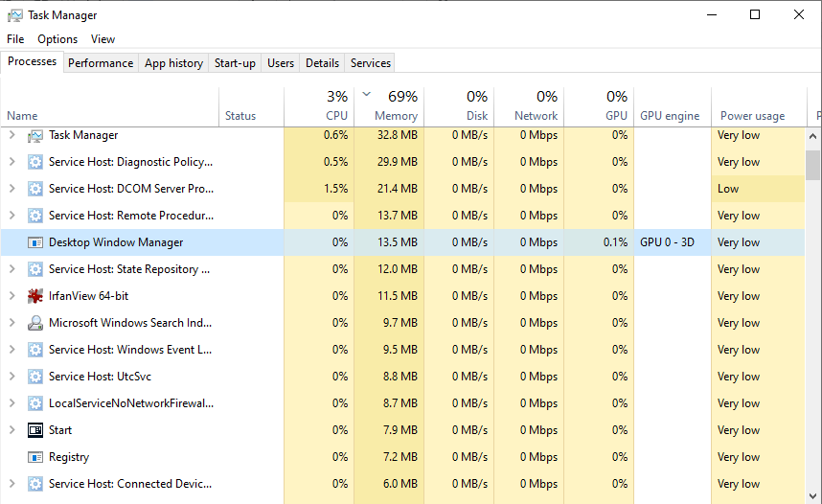Select the Registry process name
Screen dimensions: 822x504
pyautogui.click(x=69, y=457)
